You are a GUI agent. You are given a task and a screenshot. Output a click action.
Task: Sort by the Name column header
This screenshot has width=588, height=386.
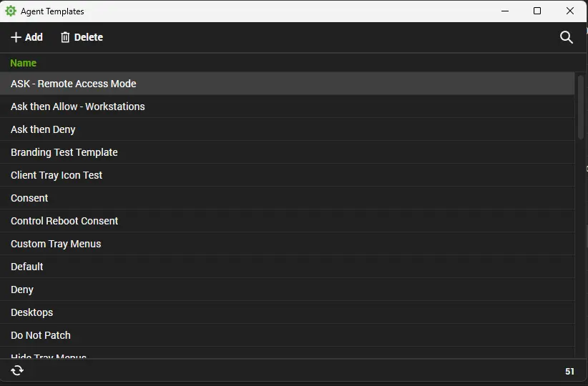[24, 63]
